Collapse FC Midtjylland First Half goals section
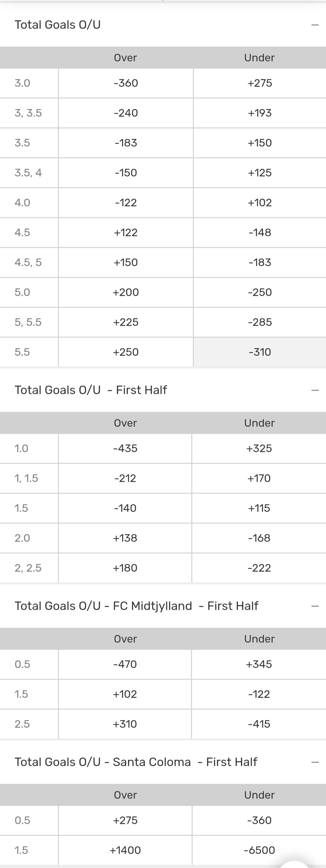The height and width of the screenshot is (868, 326). [315, 606]
